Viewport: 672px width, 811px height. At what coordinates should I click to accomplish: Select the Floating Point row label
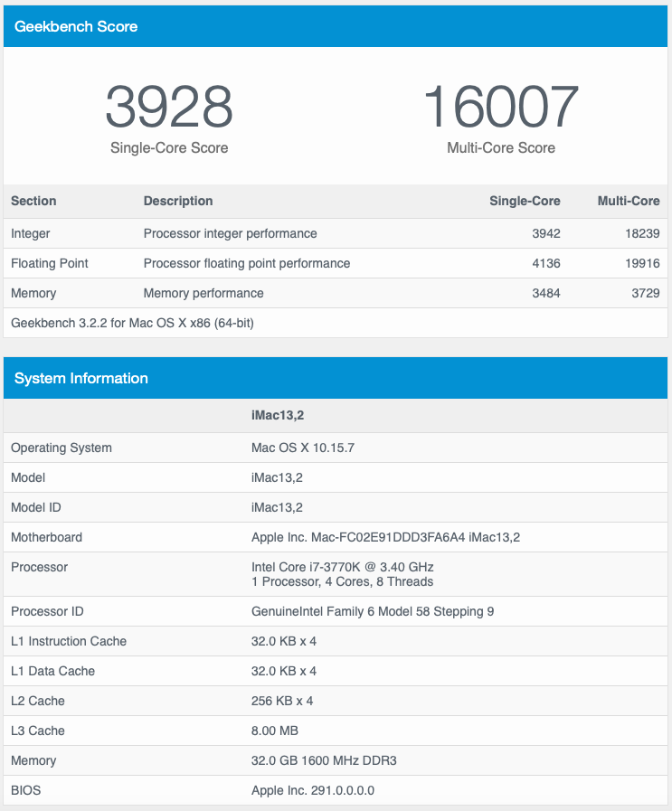pyautogui.click(x=50, y=263)
